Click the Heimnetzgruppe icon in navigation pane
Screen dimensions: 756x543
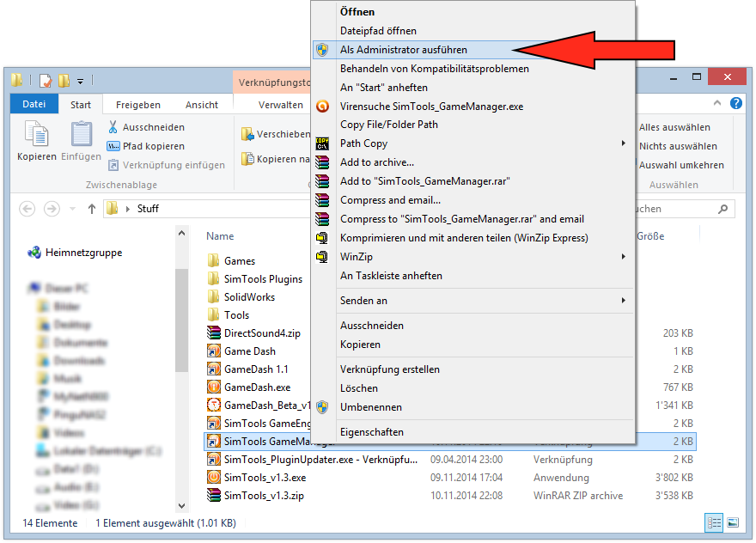click(x=34, y=253)
